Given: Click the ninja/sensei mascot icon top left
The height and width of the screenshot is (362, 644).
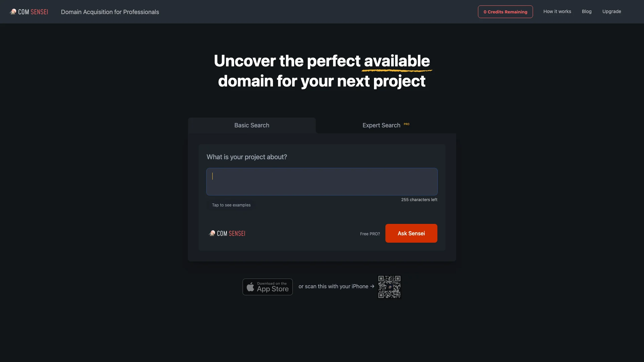Looking at the screenshot, I should pos(12,11).
